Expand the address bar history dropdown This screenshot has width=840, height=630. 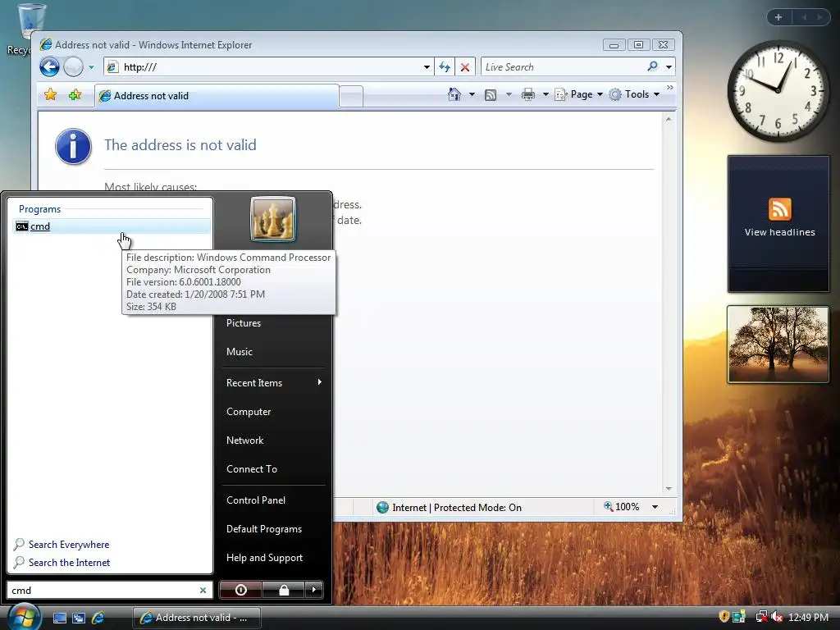click(427, 67)
